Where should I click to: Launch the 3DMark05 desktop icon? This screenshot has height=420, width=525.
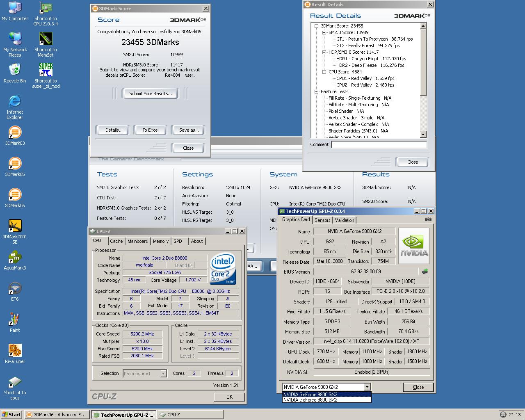click(15, 167)
